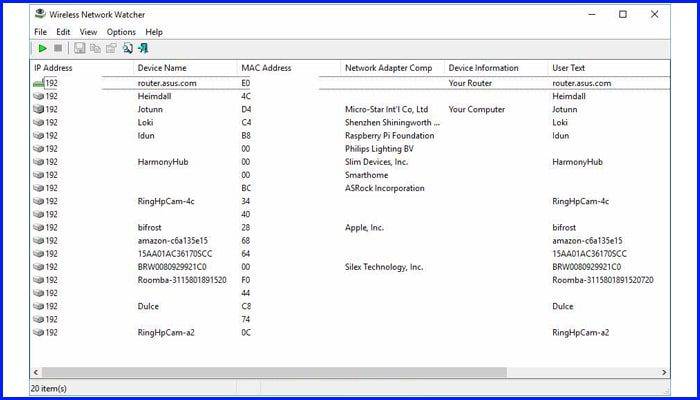The width and height of the screenshot is (700, 400).
Task: Select the ASRock Incorporation cell
Action: click(x=384, y=188)
